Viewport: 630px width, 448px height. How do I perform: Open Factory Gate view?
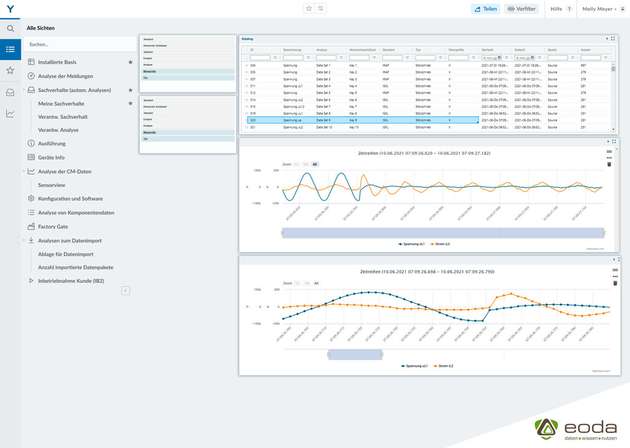[x=53, y=227]
